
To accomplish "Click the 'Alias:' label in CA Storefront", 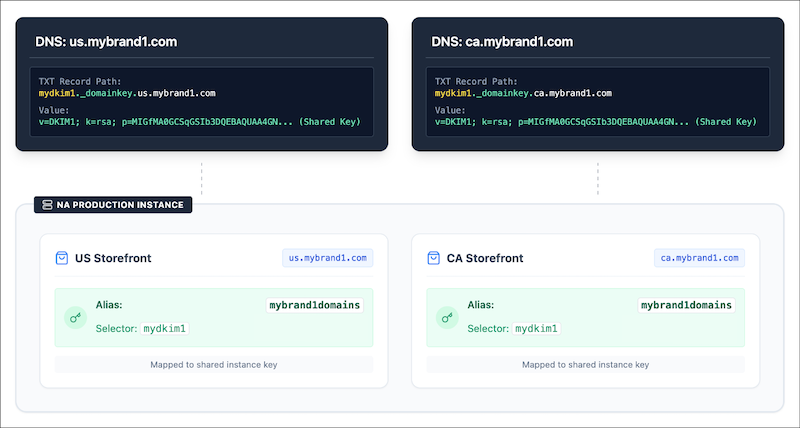I will coord(481,305).
